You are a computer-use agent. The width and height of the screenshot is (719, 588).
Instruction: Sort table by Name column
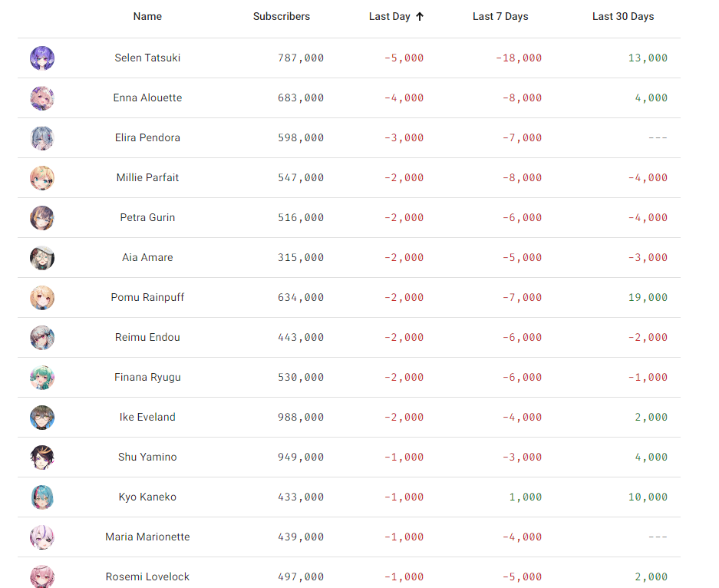click(147, 16)
